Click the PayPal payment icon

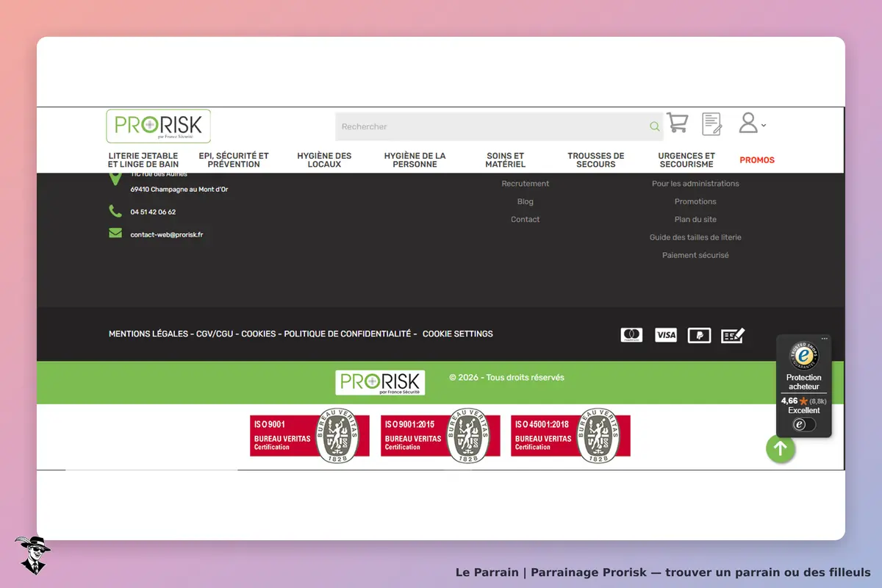(x=699, y=335)
